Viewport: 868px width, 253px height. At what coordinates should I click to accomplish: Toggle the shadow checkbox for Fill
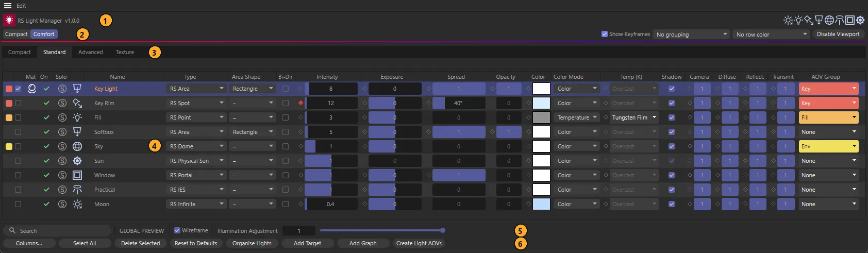click(x=671, y=117)
